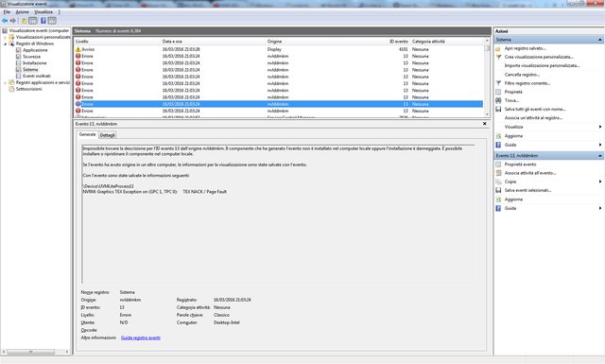This screenshot has width=605, height=364.
Task: Close the Evento 13 detail pane
Action: coord(485,124)
